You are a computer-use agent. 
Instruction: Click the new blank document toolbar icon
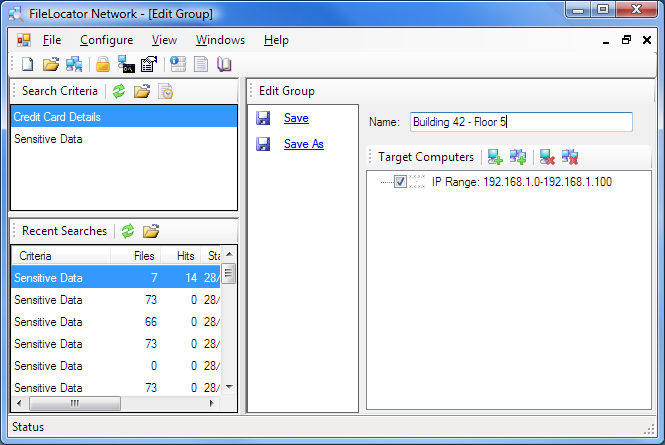coord(28,64)
